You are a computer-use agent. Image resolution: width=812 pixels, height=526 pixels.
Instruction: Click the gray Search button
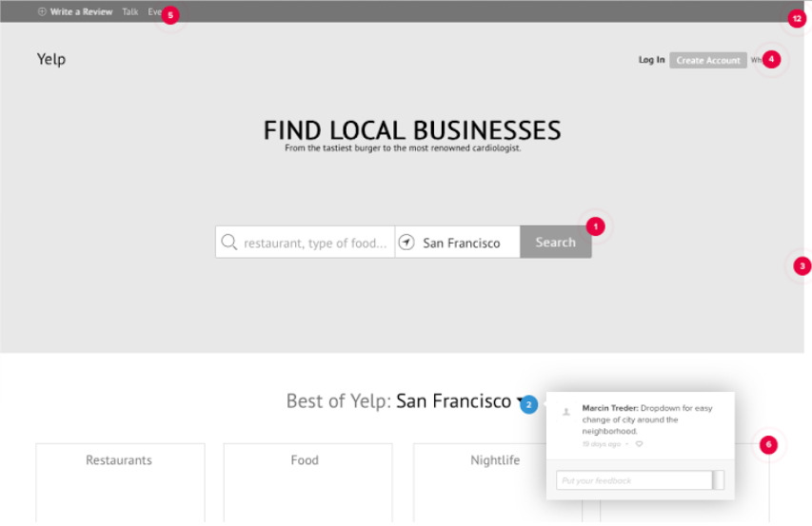(x=556, y=242)
